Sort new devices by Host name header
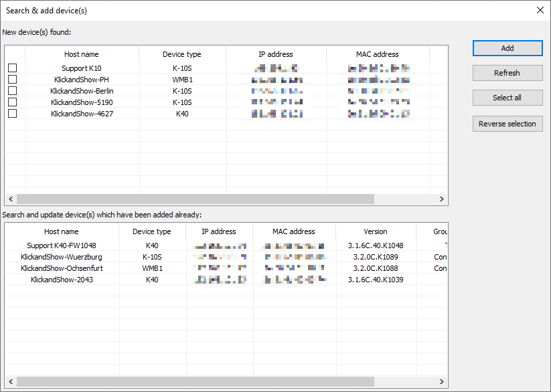Viewport: 551px width, 392px height. click(x=81, y=54)
